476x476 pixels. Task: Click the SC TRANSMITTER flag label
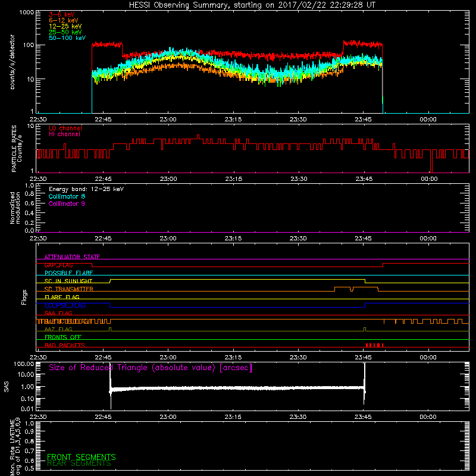coord(69,289)
